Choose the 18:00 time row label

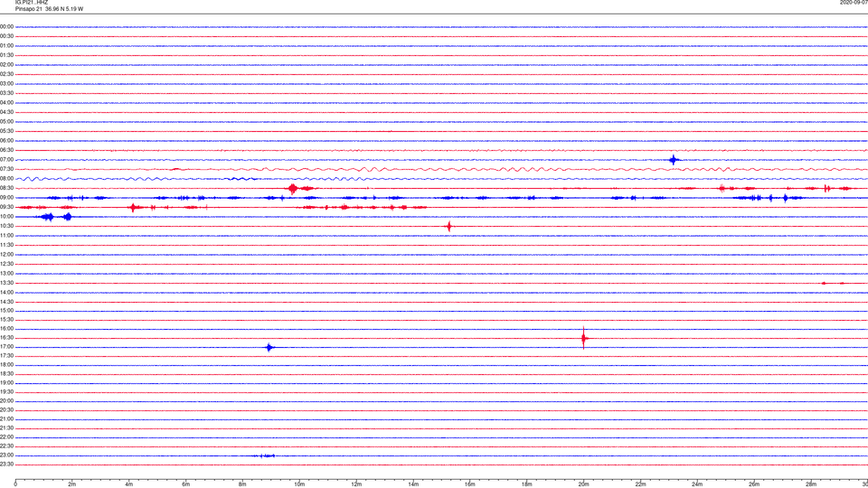(6, 364)
